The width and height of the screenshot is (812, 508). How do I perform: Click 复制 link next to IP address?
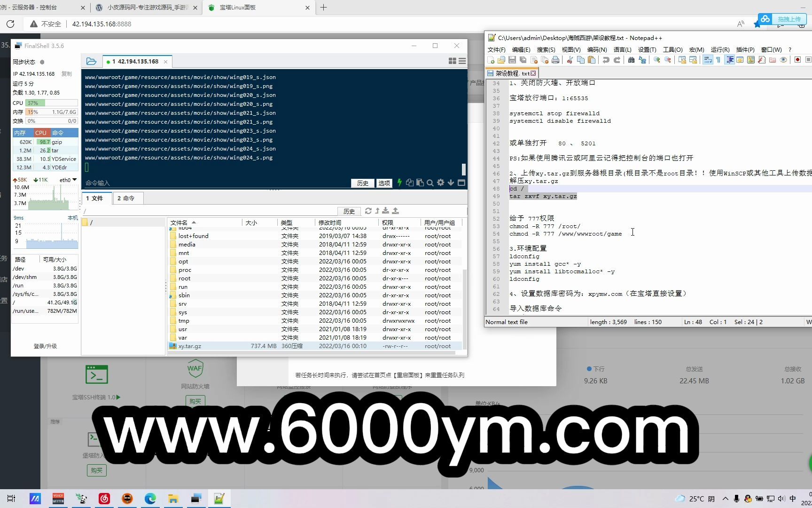pos(67,74)
